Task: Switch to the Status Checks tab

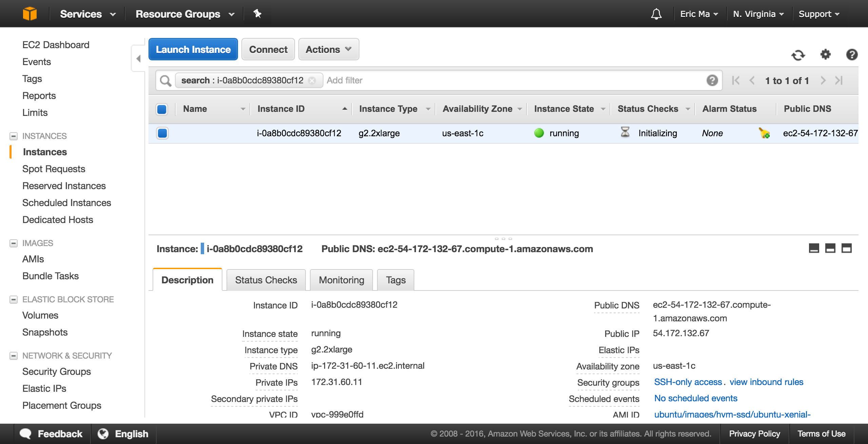Action: coord(265,279)
